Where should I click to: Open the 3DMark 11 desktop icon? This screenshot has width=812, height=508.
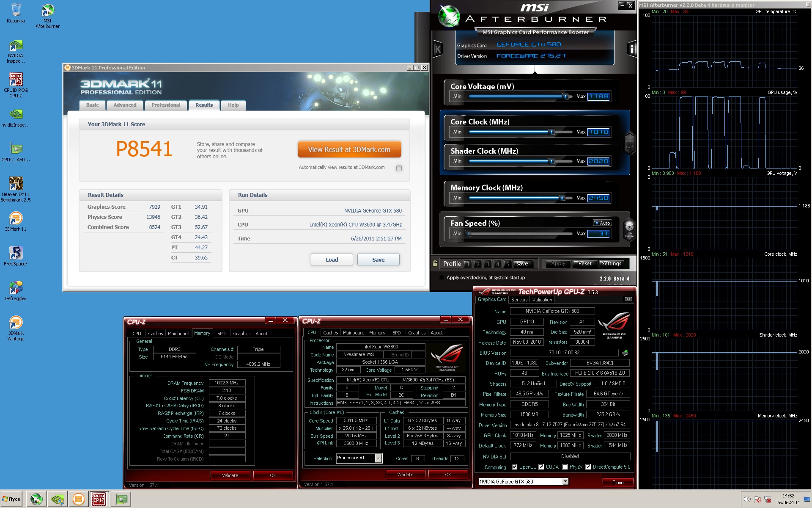(16, 222)
